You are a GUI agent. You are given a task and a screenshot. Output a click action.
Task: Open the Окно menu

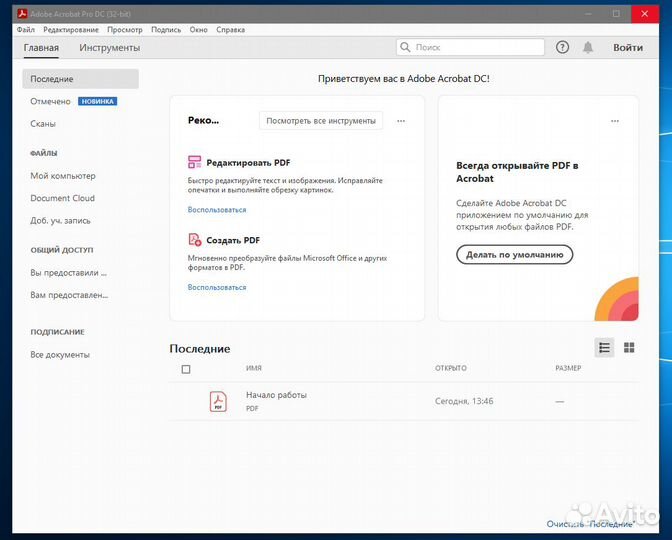point(198,30)
